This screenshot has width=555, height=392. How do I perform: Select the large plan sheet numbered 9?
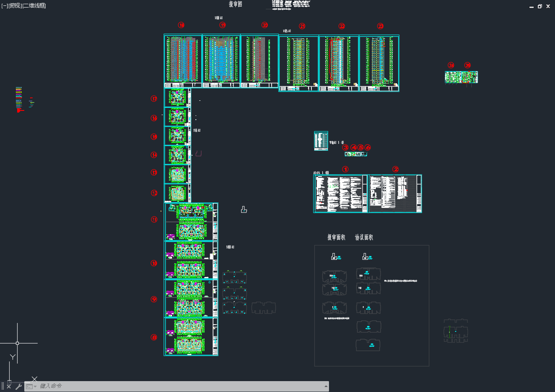pos(191,298)
